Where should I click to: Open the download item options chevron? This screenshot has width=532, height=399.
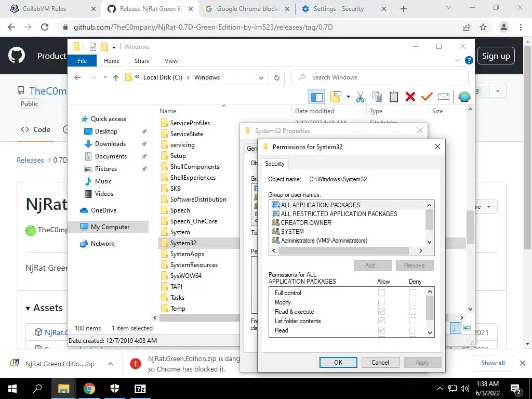(110, 364)
